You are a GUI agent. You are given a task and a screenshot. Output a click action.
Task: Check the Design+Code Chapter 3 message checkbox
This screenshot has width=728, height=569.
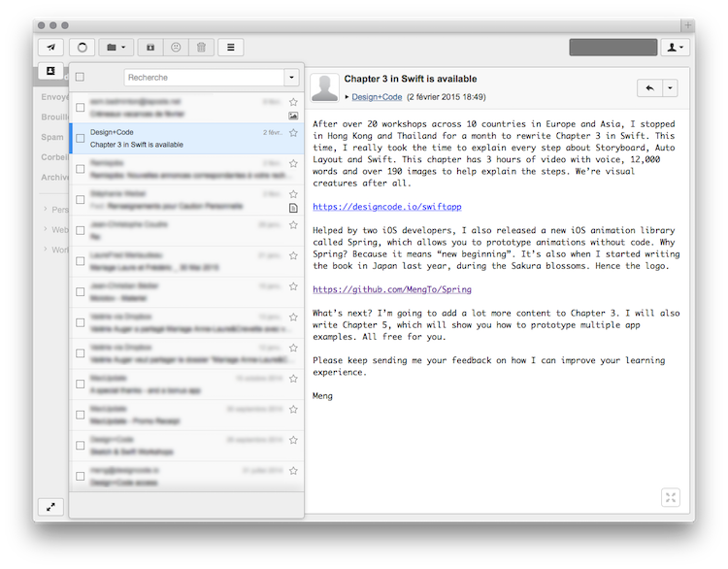[81, 138]
